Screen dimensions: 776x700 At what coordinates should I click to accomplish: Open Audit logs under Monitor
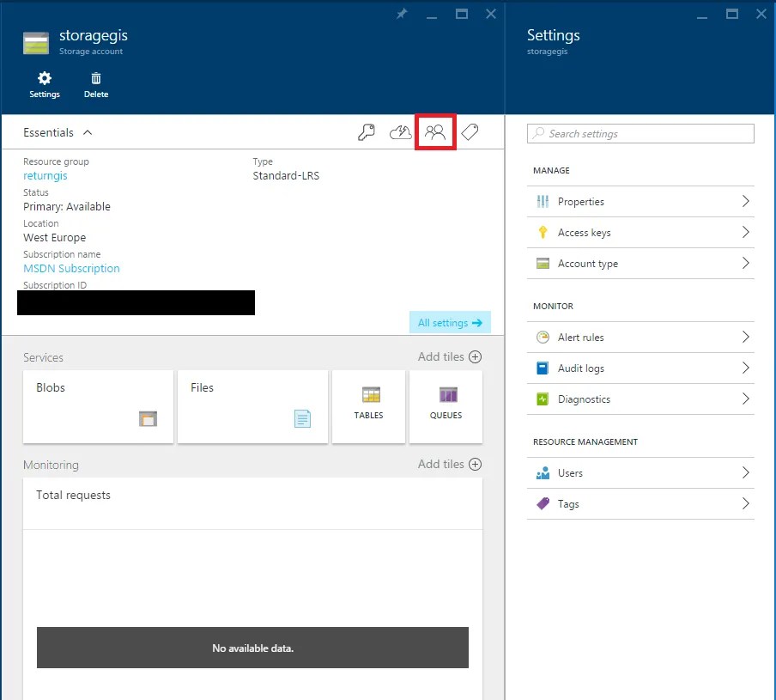coord(640,368)
